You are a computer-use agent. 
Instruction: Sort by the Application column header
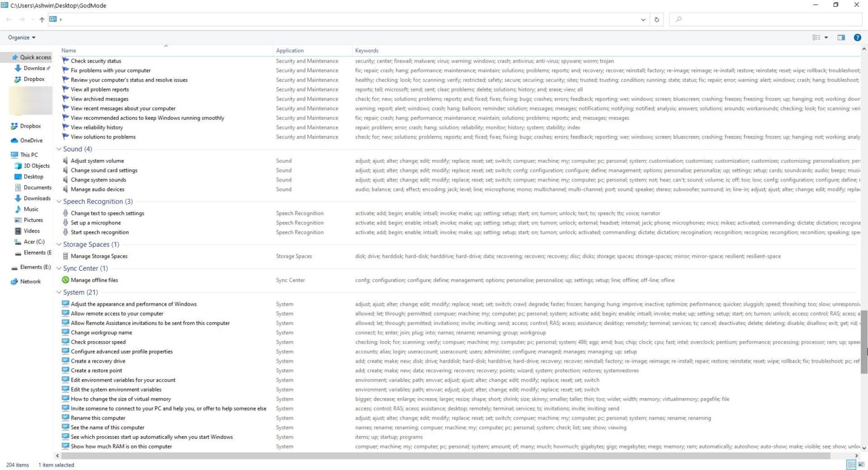[290, 50]
